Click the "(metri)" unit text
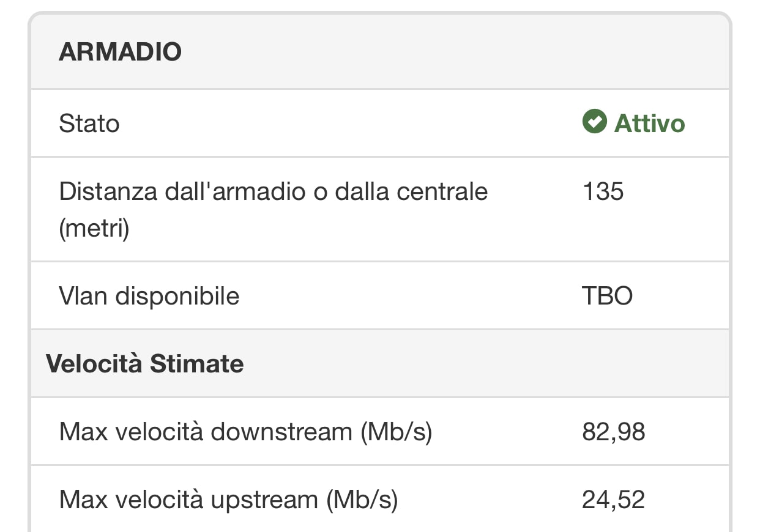Viewport: 760px width, 532px height. [x=94, y=229]
